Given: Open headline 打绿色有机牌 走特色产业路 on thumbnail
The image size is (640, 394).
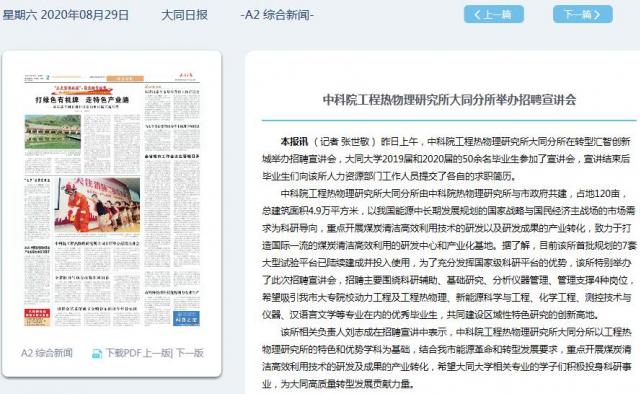Looking at the screenshot, I should (82, 100).
